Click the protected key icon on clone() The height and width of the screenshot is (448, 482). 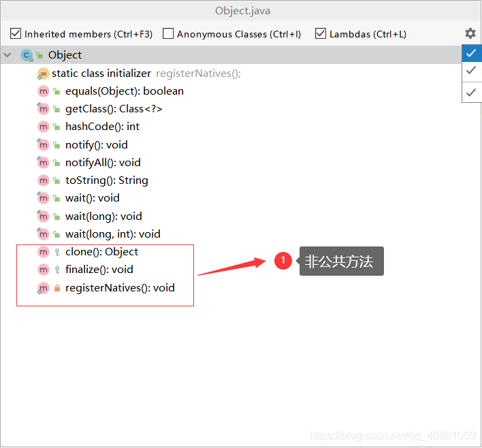click(x=57, y=253)
